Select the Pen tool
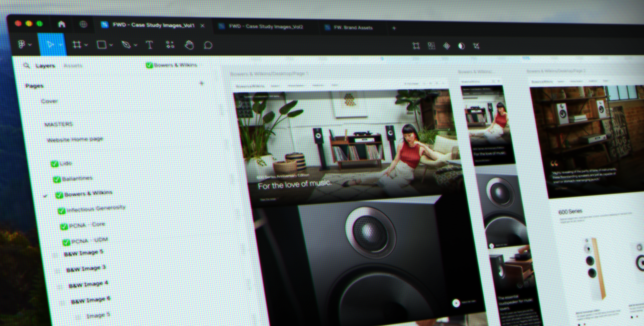644x326 pixels. pos(126,45)
